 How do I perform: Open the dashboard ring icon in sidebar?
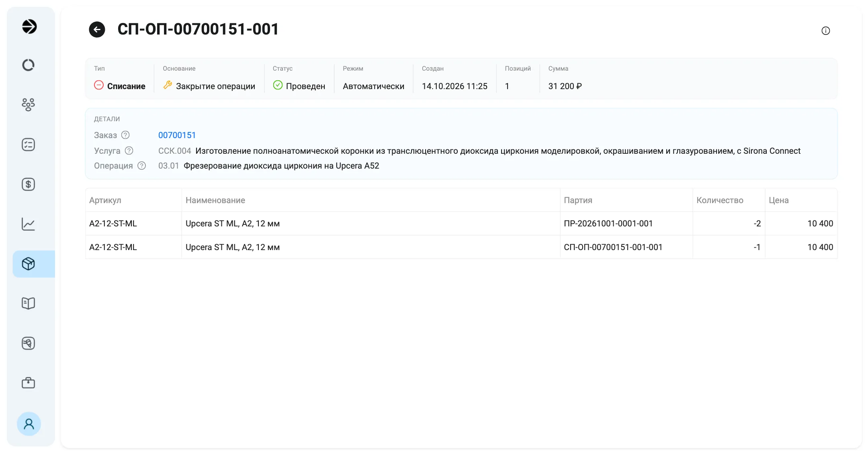[x=28, y=65]
